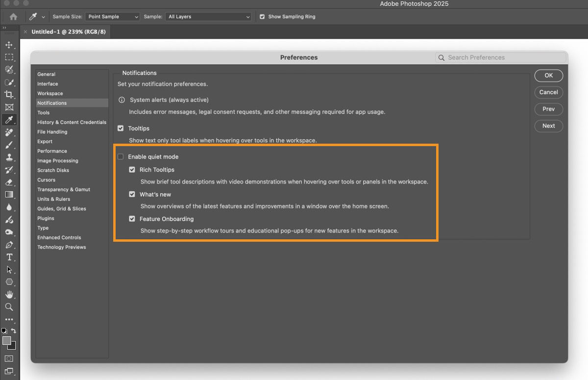Open the Sample Size dropdown
The width and height of the screenshot is (588, 380).
tap(112, 16)
